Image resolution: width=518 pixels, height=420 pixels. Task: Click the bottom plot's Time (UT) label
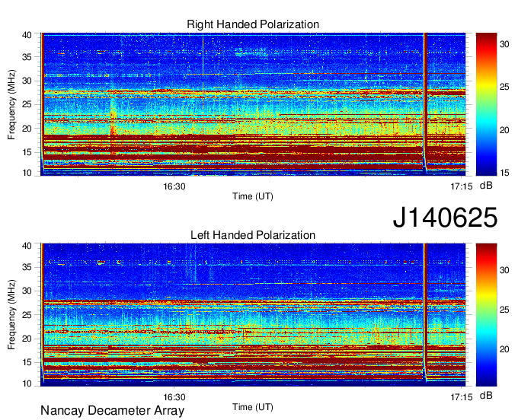(253, 407)
